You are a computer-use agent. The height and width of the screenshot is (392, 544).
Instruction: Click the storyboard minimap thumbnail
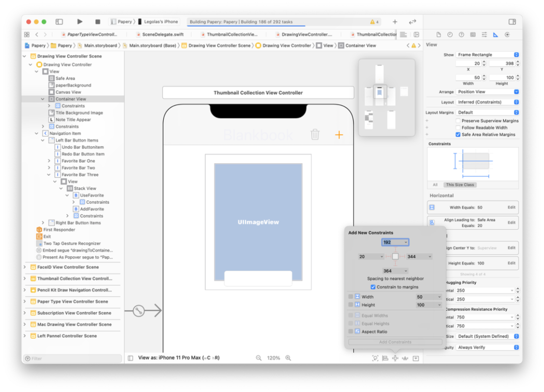[x=386, y=97]
